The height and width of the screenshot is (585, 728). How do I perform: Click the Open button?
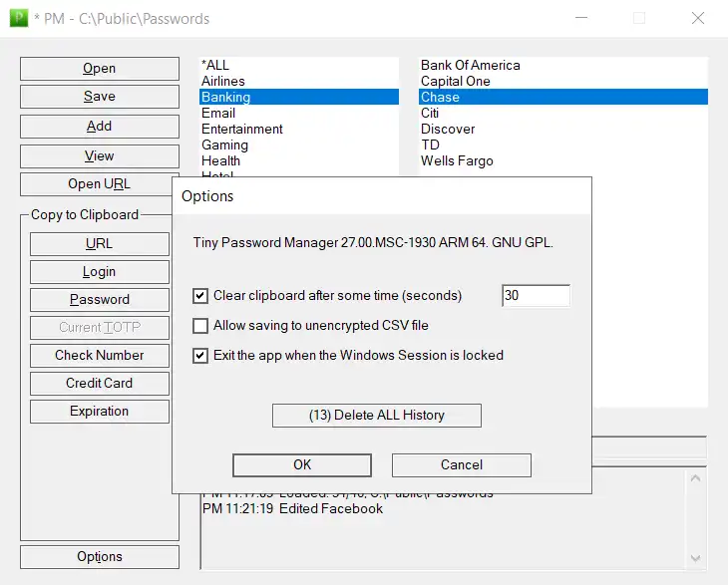click(x=100, y=69)
